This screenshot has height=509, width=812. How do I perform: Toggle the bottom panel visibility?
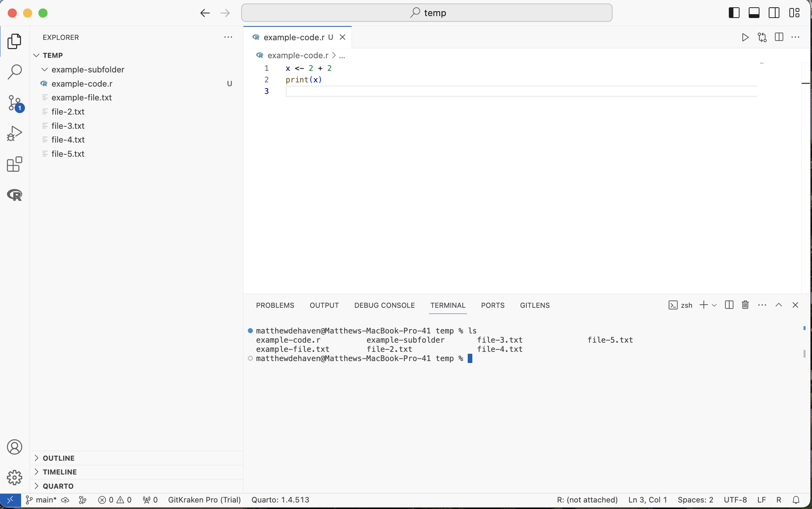pos(754,13)
